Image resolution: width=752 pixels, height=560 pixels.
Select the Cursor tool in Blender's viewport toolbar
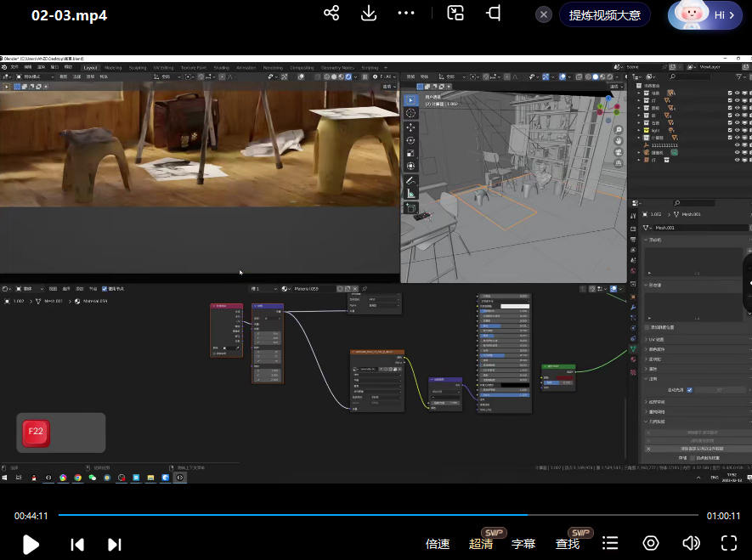410,113
